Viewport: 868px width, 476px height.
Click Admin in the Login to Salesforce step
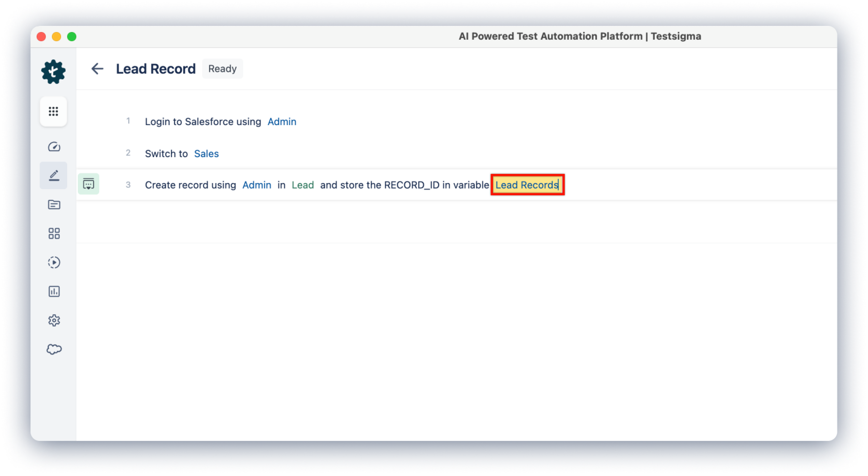pyautogui.click(x=282, y=122)
